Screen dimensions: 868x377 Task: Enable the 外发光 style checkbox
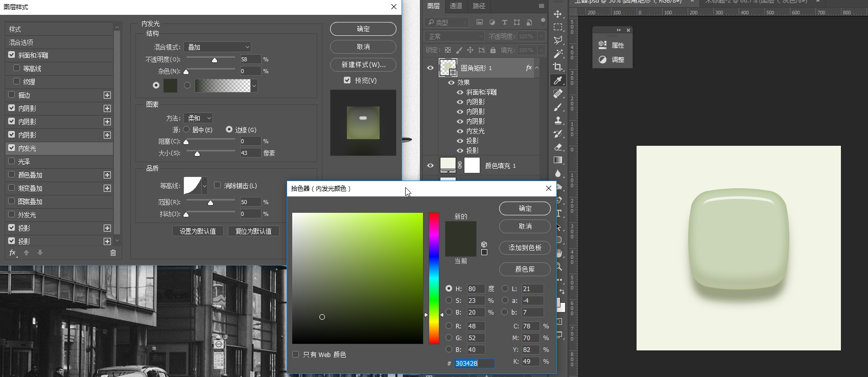(12, 214)
